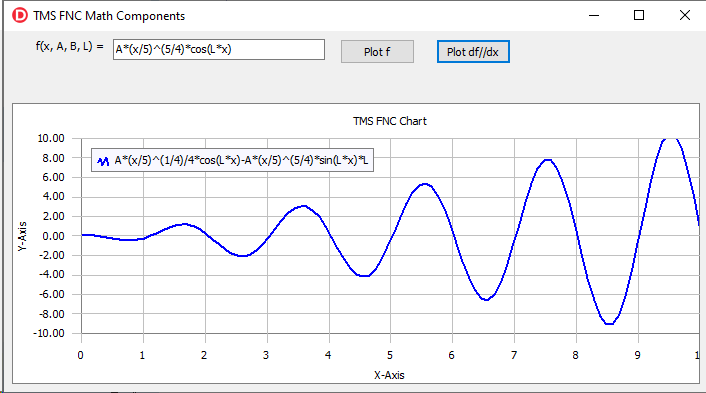Click the -6.00 Y-axis tick label
The image size is (706, 393).
52,294
